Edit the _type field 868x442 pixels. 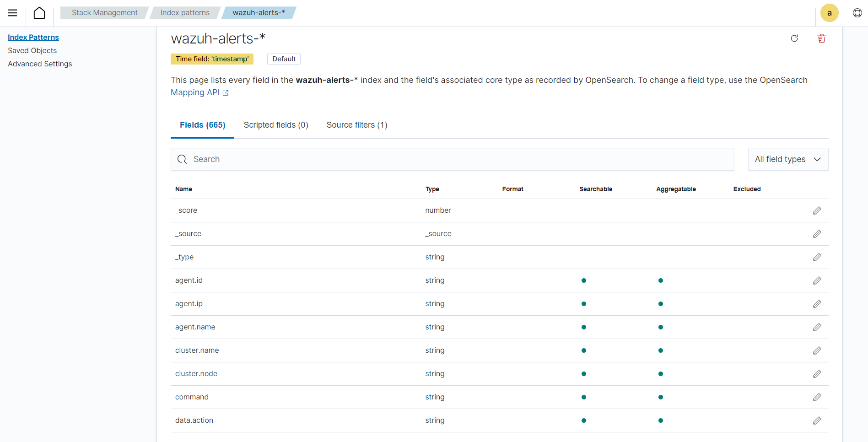pos(817,257)
